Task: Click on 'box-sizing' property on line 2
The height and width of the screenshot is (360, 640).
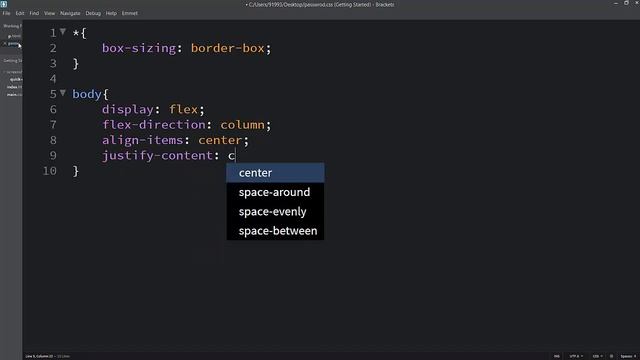Action: click(139, 48)
